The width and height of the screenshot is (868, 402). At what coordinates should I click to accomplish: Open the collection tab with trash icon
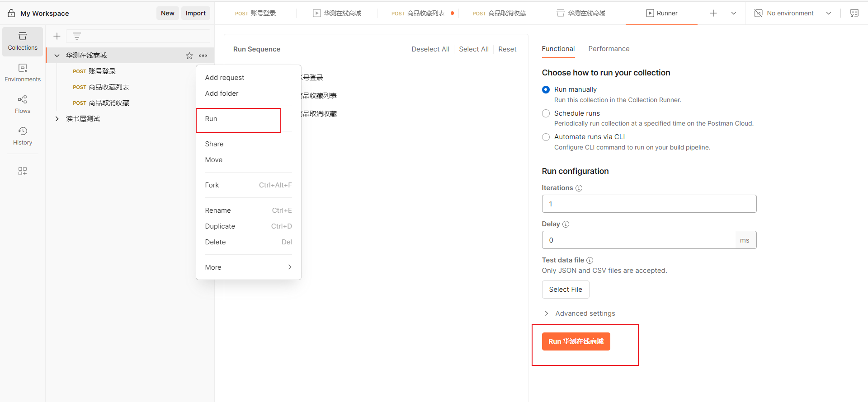581,13
